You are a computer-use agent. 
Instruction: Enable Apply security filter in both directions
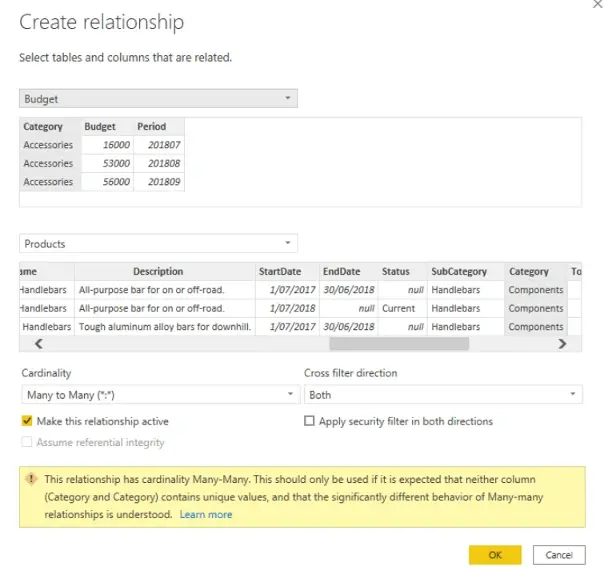(309, 422)
